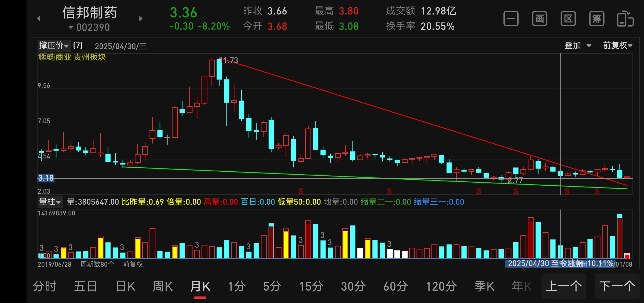Click the 医药商业 sector link

pos(55,57)
